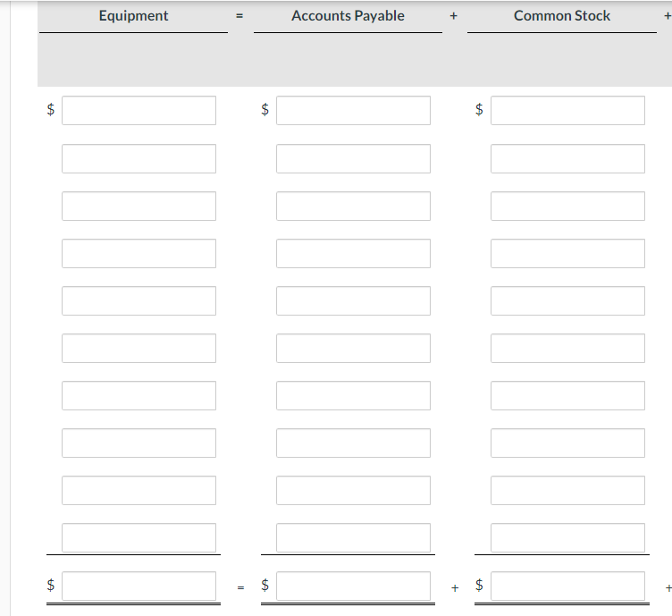Click the fourth row Equipment field
This screenshot has width=672, height=616.
tap(139, 253)
